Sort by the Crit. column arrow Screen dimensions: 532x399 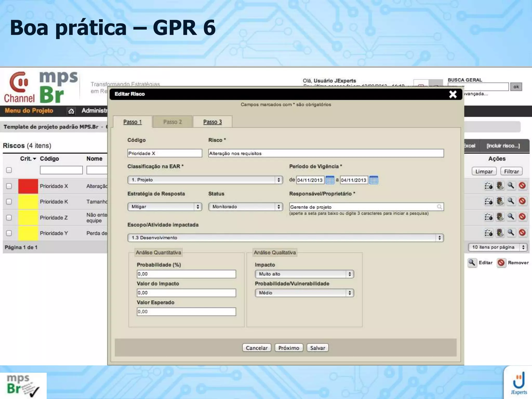35,159
